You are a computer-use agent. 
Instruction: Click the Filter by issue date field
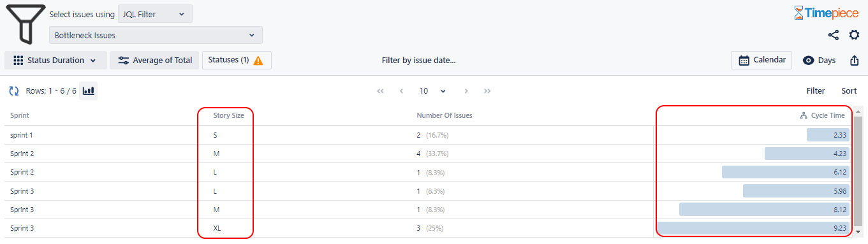click(418, 61)
